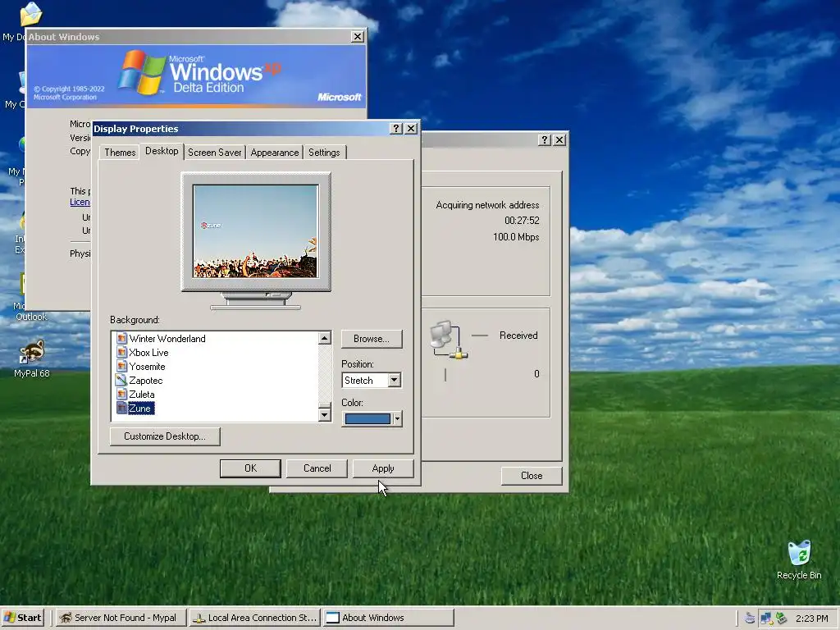Click the background list scrollbar thumb
840x630 pixels.
tap(325, 405)
